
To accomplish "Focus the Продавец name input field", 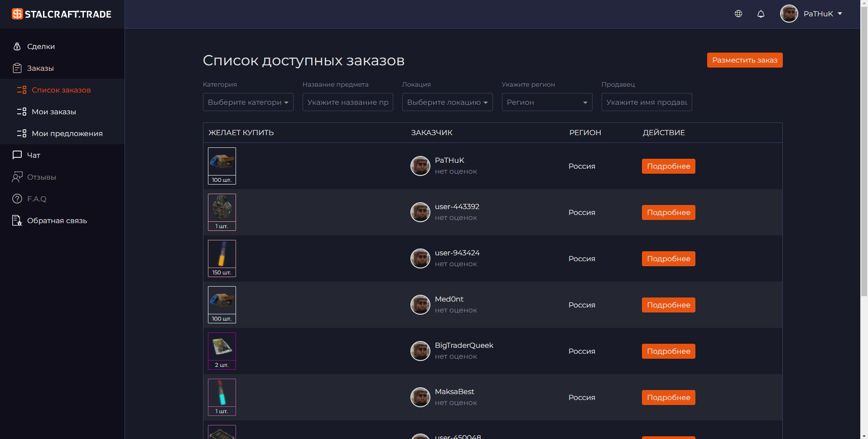I will click(647, 102).
